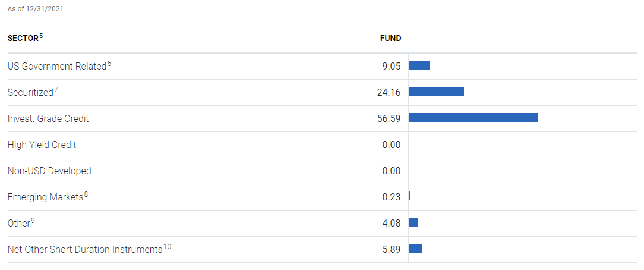Click the 56.59 fund value
This screenshot has width=644, height=270.
389,118
